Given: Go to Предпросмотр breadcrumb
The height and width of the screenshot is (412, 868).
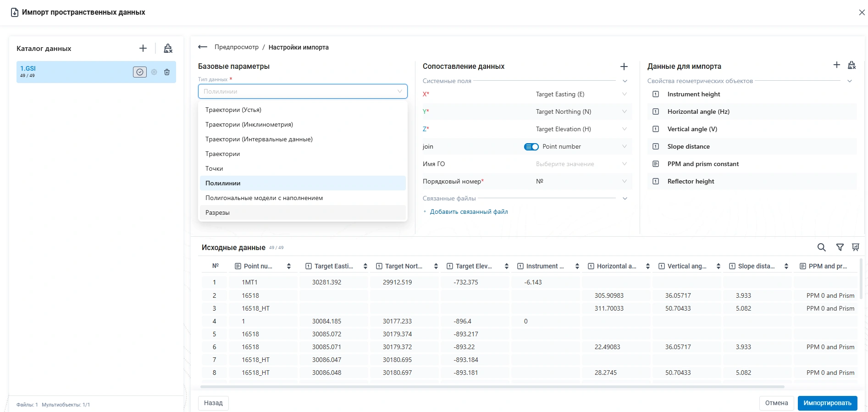Looking at the screenshot, I should 237,47.
